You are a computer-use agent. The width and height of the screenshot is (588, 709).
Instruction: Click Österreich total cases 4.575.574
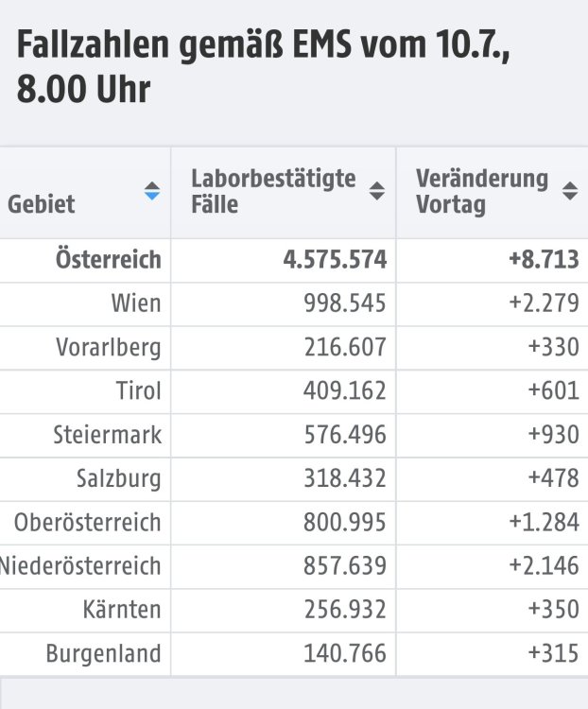pos(335,260)
